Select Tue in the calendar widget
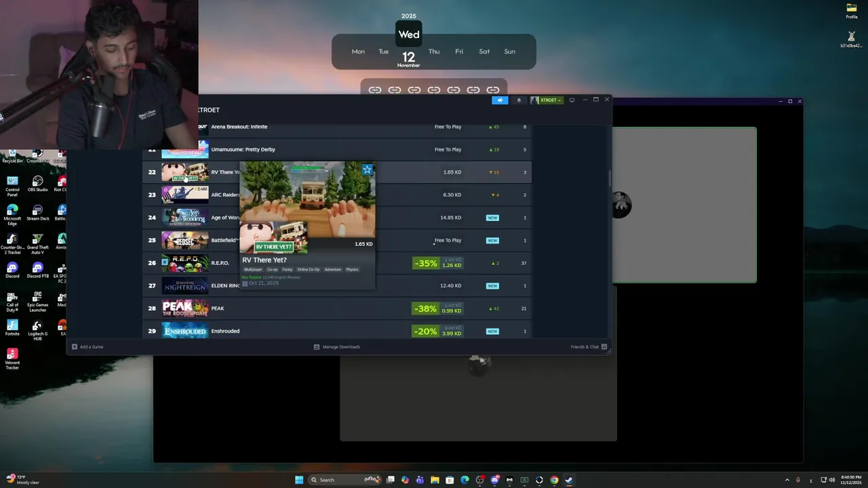This screenshot has width=868, height=488. coord(383,52)
